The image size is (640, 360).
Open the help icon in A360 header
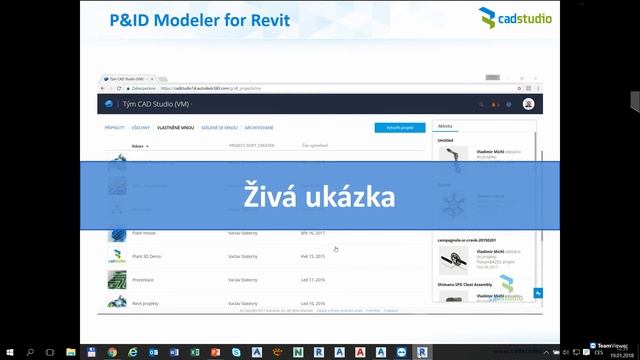point(509,104)
